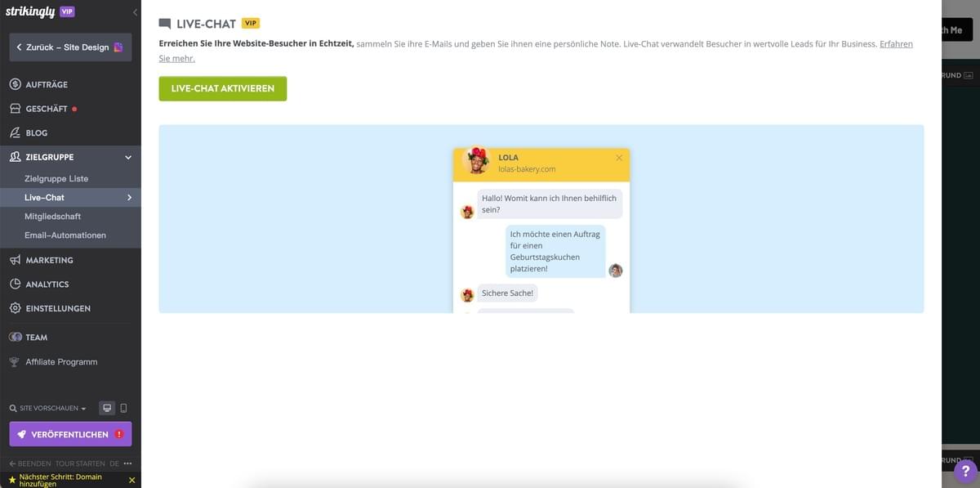Screen dimensions: 980x488
Task: Open Analytics with the clock icon
Action: tap(14, 284)
